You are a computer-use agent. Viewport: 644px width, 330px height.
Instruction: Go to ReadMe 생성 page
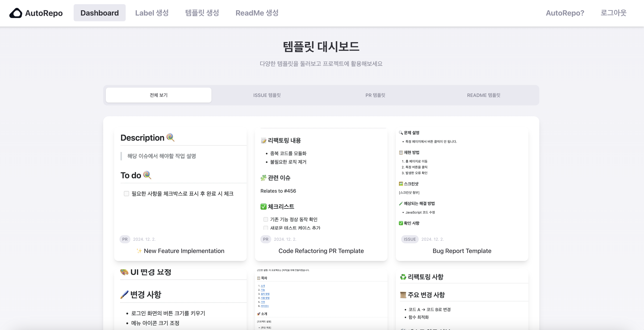257,13
